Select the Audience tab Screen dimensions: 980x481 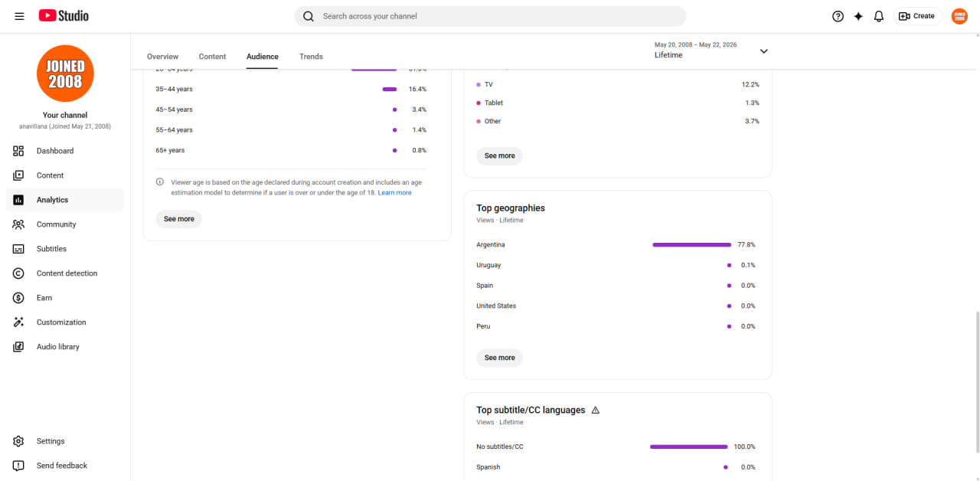(263, 57)
